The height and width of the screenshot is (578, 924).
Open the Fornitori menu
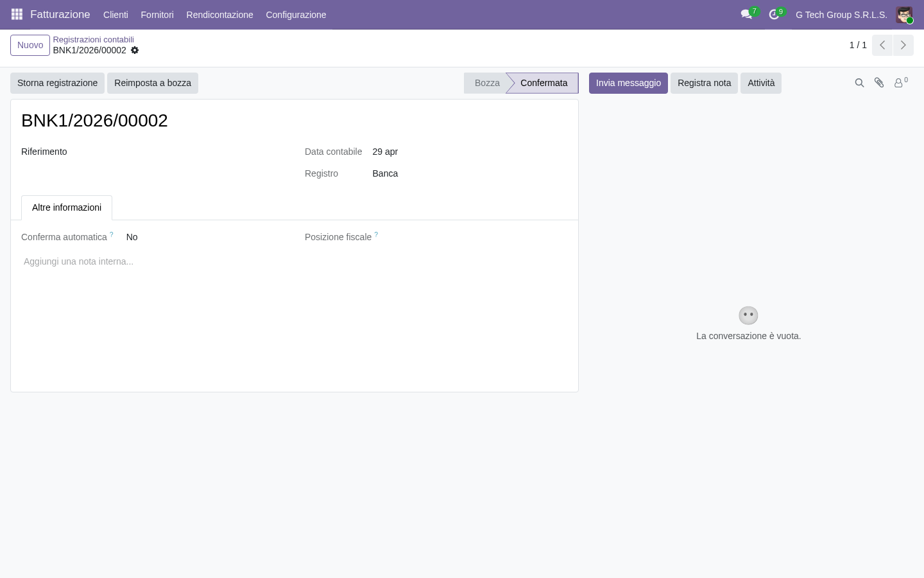click(157, 15)
